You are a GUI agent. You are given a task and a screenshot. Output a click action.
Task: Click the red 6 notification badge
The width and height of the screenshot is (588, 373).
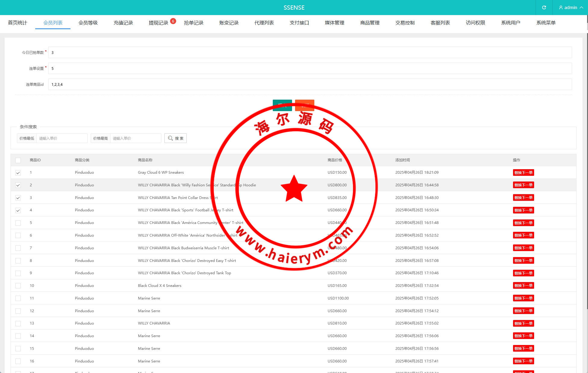click(173, 21)
